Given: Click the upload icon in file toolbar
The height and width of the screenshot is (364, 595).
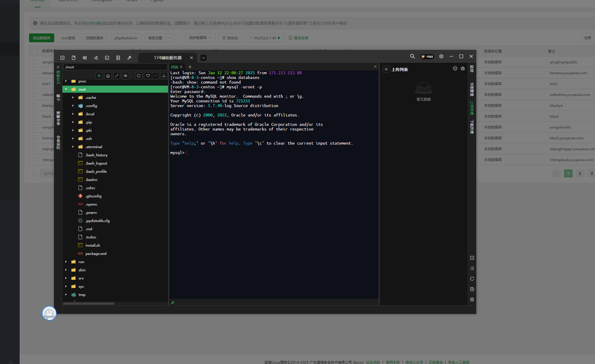Looking at the screenshot, I should [164, 76].
